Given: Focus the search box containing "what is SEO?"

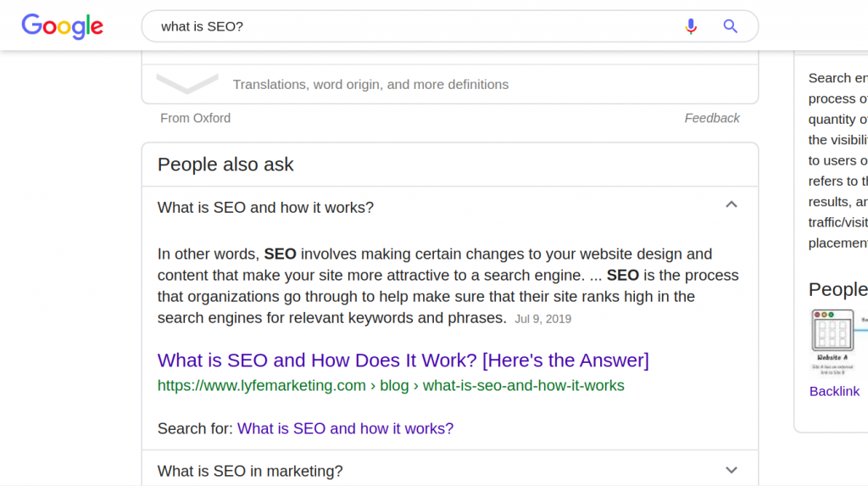Looking at the screenshot, I should point(407,26).
